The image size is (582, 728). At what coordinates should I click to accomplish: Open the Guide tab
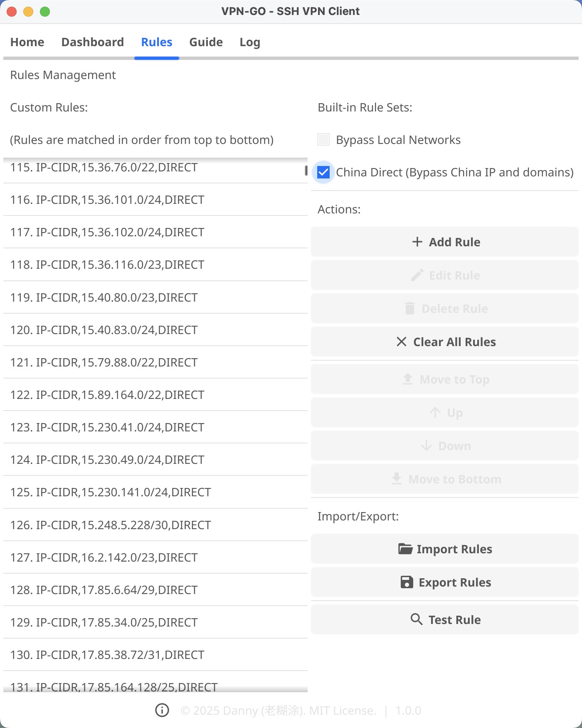coord(206,42)
